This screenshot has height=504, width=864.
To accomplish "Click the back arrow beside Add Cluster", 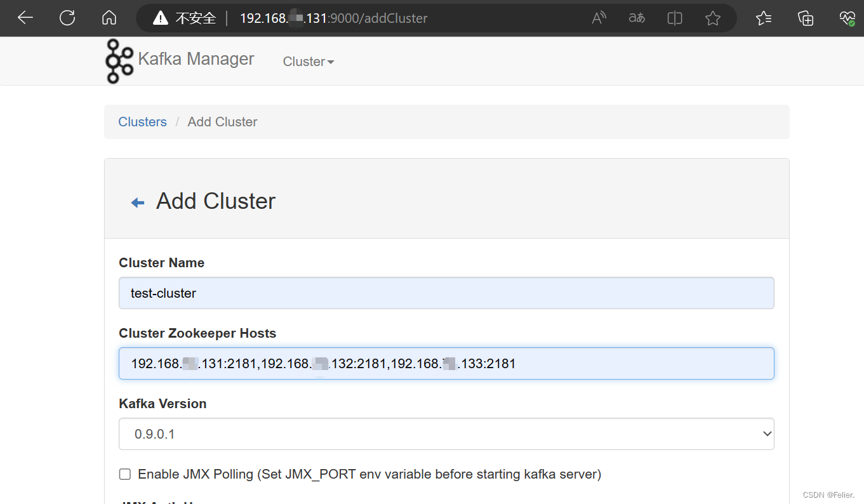I will coord(138,203).
